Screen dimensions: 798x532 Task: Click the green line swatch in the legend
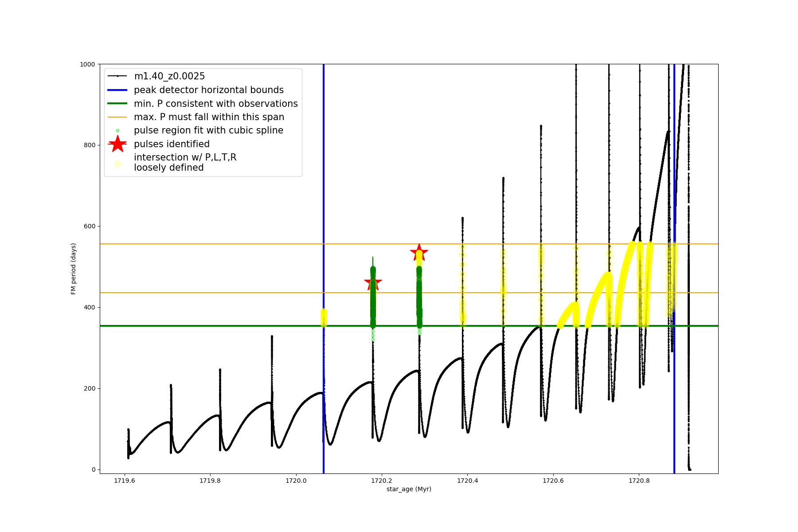click(117, 103)
